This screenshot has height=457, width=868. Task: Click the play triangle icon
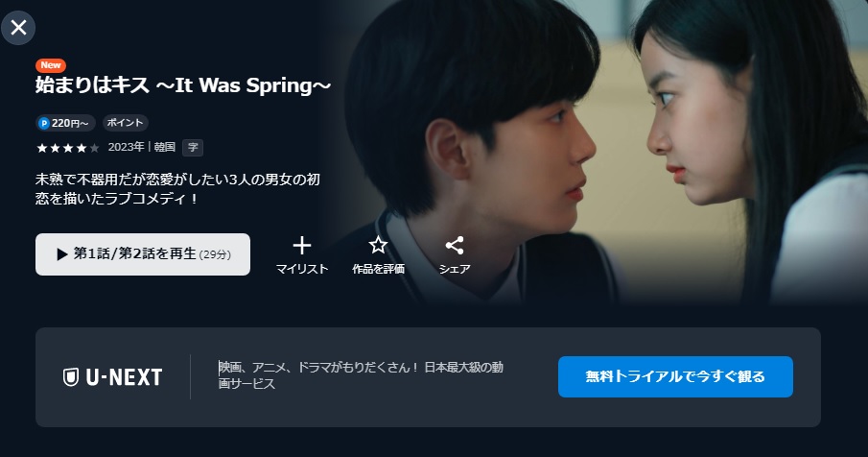click(62, 254)
